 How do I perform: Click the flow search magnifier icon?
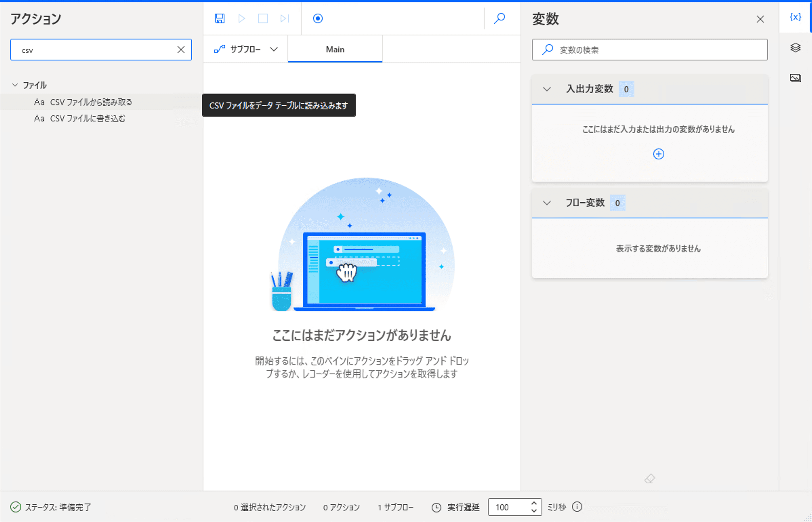tap(499, 18)
